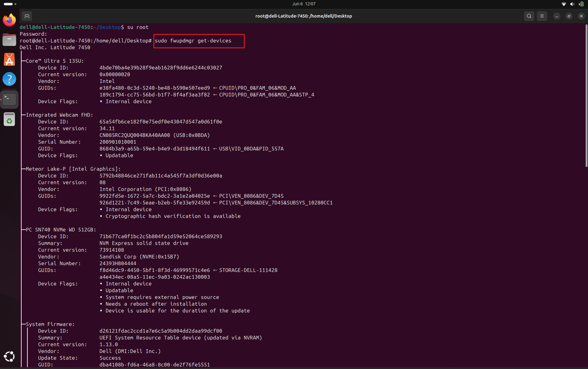Open the Activities overview indicator
The width and height of the screenshot is (588, 369).
[x=10, y=4]
